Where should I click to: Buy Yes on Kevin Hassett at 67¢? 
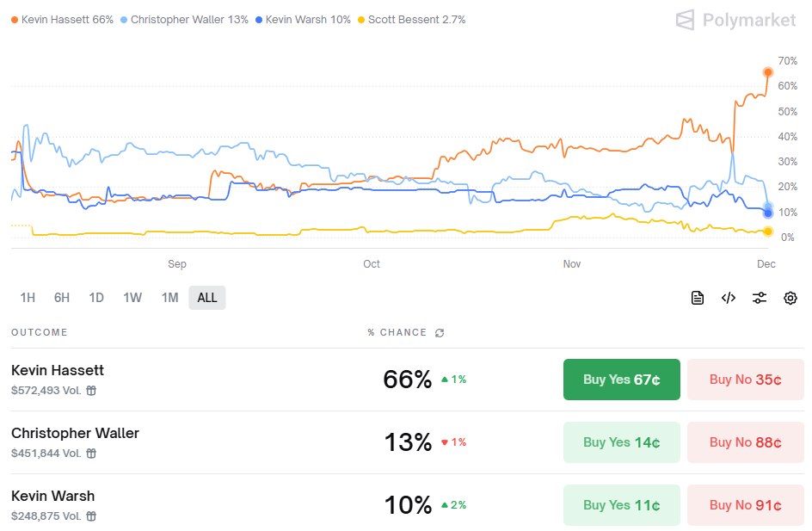(x=621, y=380)
